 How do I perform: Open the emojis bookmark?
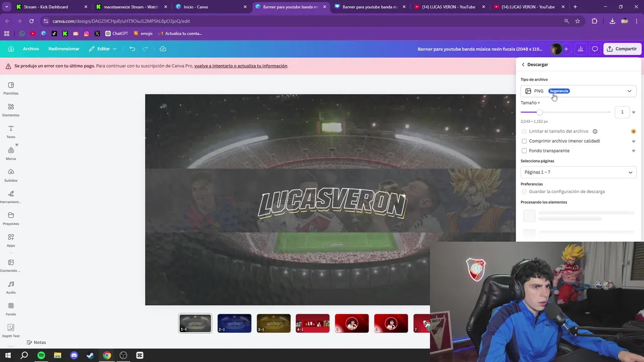coord(143,34)
